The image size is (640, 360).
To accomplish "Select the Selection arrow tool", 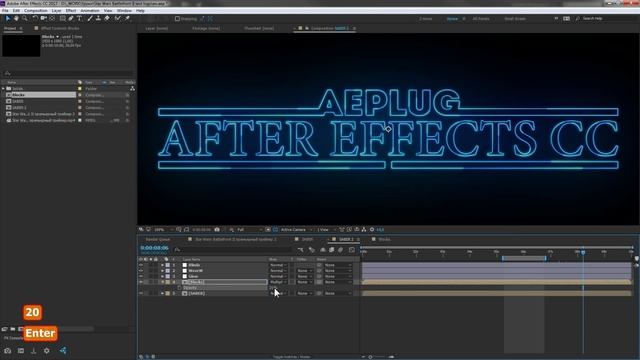I will [x=8, y=18].
